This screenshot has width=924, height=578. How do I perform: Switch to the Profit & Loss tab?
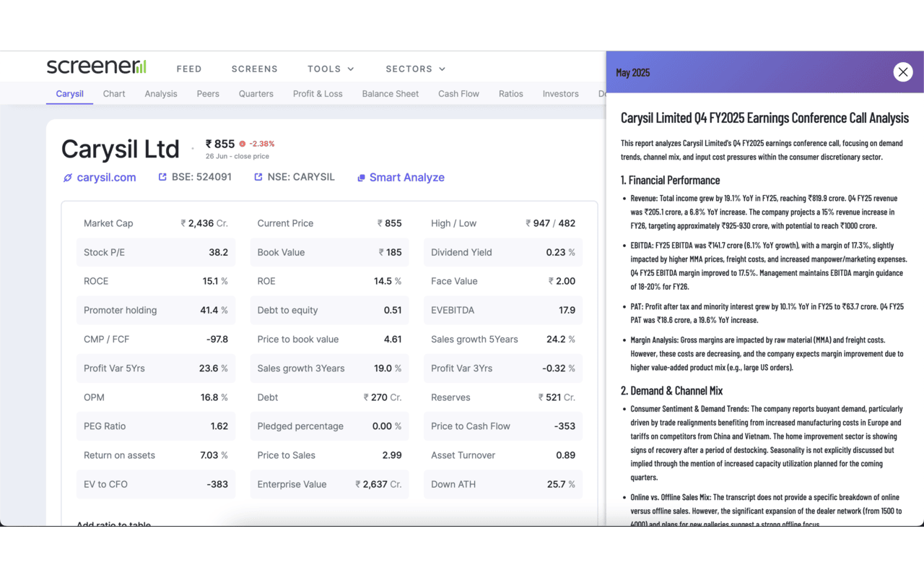click(318, 93)
